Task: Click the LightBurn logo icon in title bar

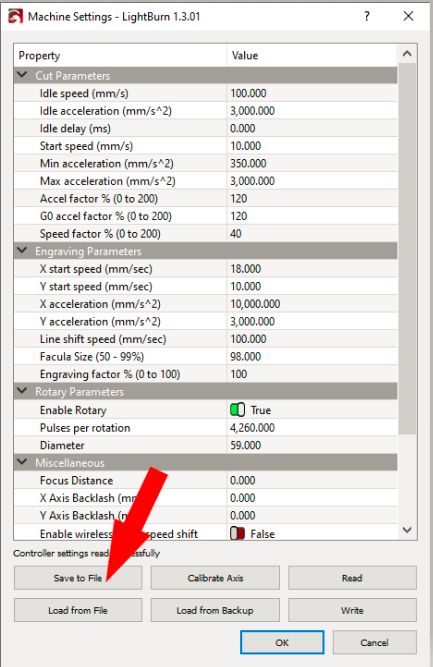Action: click(15, 17)
